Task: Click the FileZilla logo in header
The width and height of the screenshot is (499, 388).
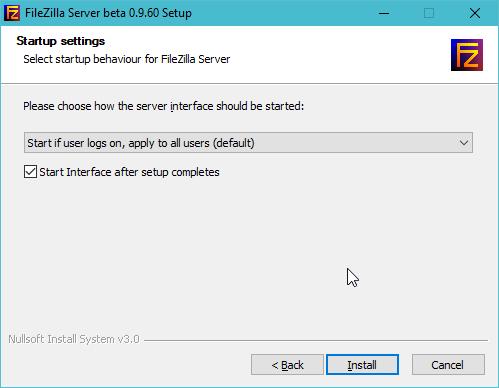Action: coord(467,55)
